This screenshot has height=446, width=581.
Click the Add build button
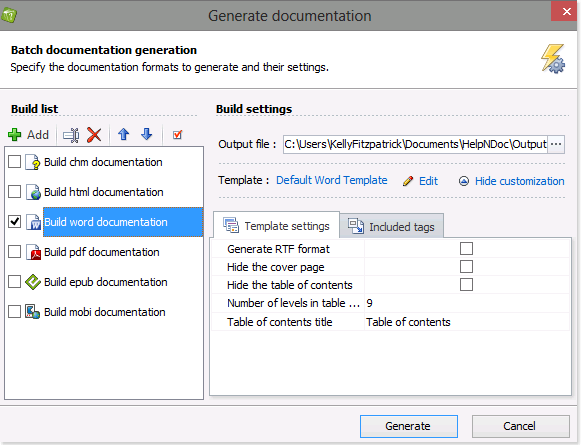click(x=29, y=134)
